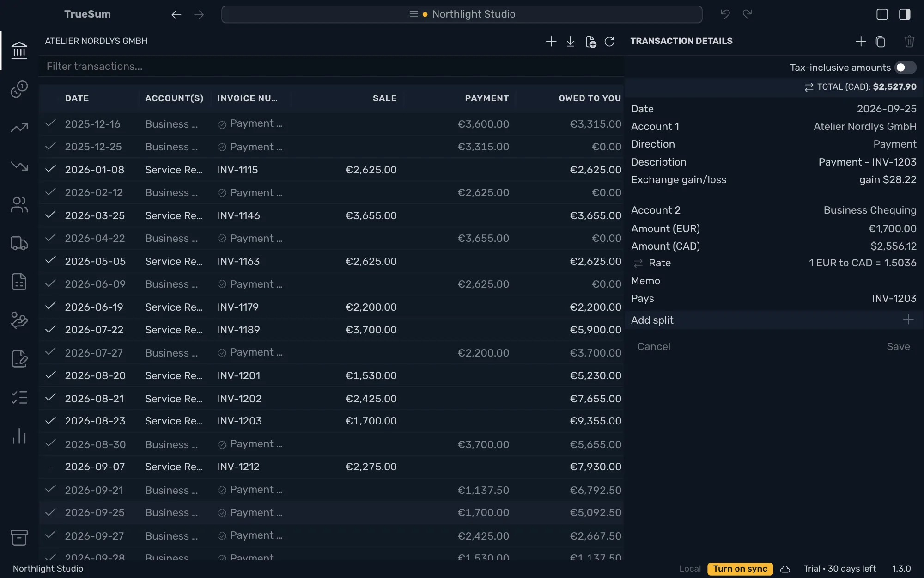Focus the Filter transactions field

coord(331,67)
